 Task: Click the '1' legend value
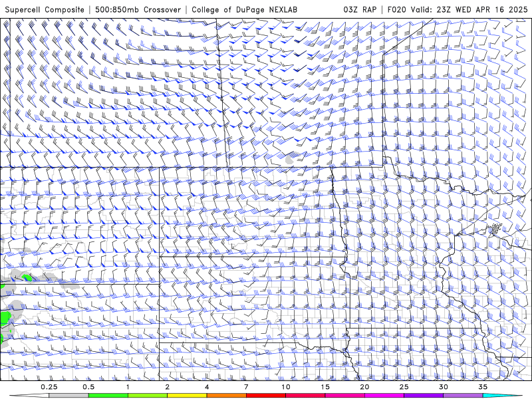128,387
